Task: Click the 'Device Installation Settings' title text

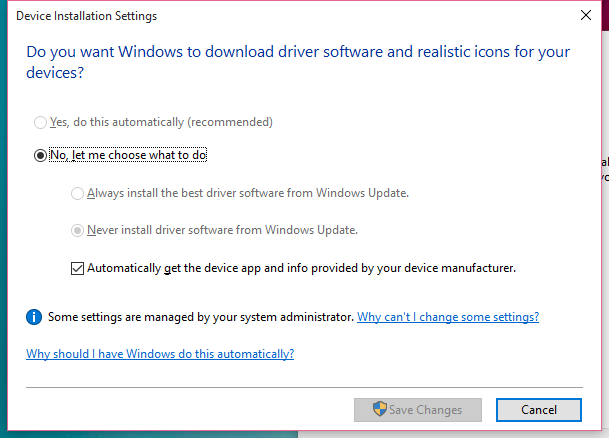Action: coord(87,16)
